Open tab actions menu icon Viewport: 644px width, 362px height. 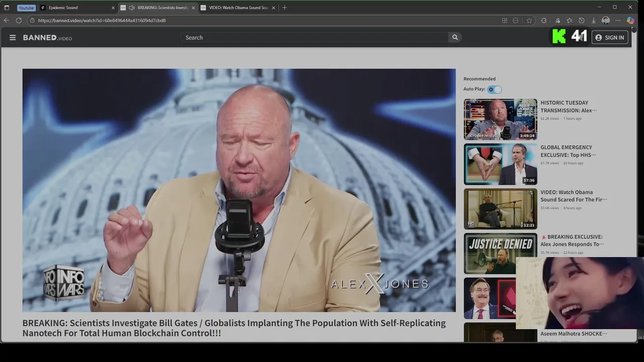(7, 8)
